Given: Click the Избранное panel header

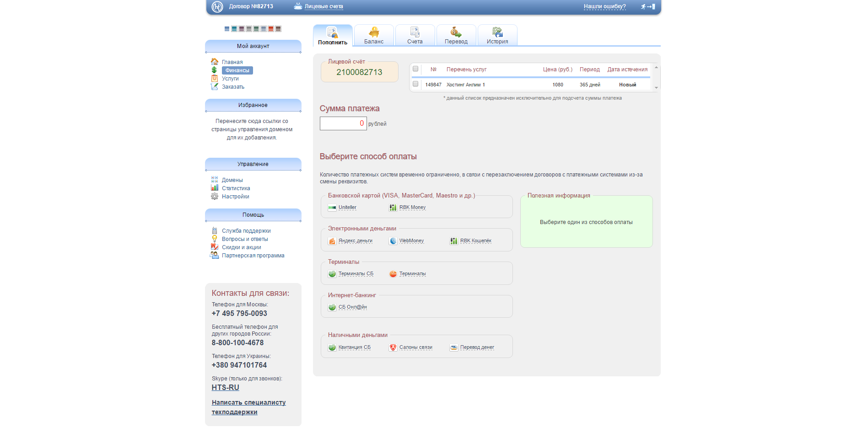Looking at the screenshot, I should click(x=253, y=105).
